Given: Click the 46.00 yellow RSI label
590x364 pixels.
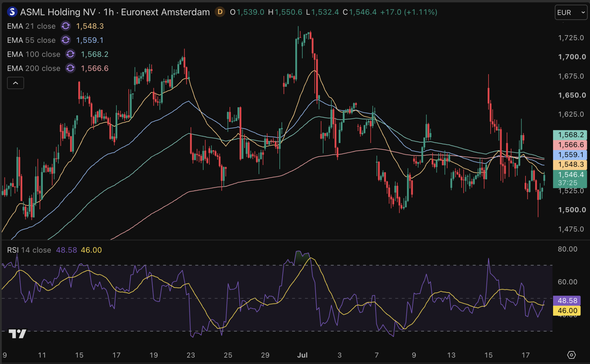Looking at the screenshot, I should pyautogui.click(x=567, y=311).
